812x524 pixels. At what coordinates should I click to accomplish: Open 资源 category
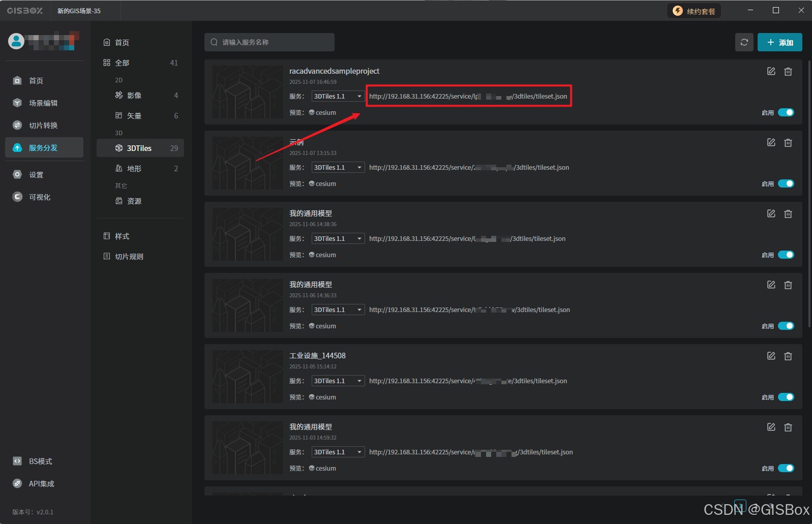140,201
